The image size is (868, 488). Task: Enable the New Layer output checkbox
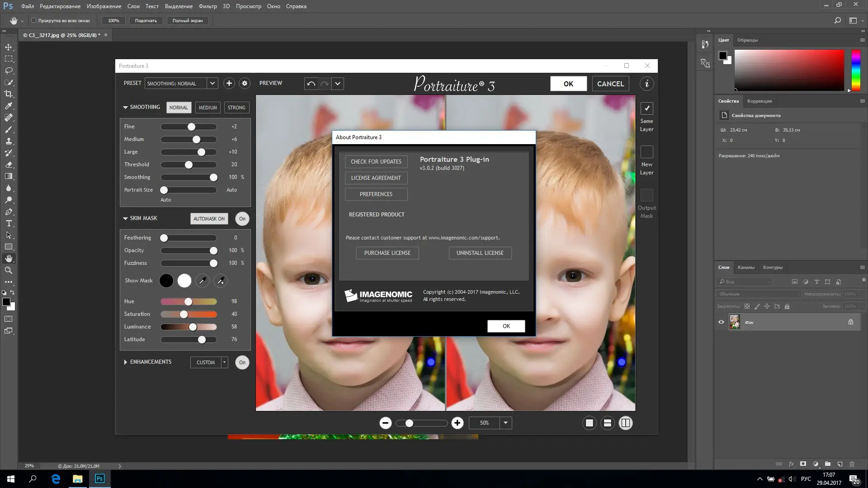(646, 152)
